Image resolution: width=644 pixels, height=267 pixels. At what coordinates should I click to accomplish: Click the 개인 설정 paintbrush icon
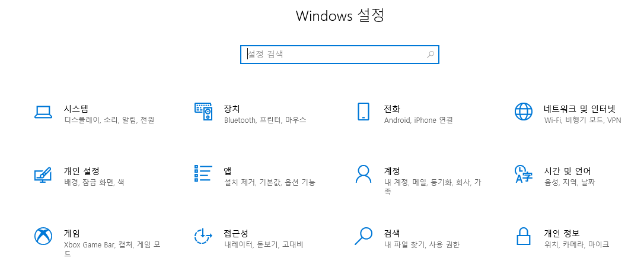coord(43,174)
